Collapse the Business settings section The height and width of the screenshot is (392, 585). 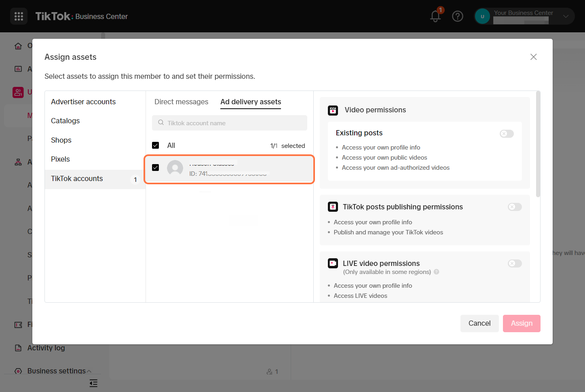[89, 371]
